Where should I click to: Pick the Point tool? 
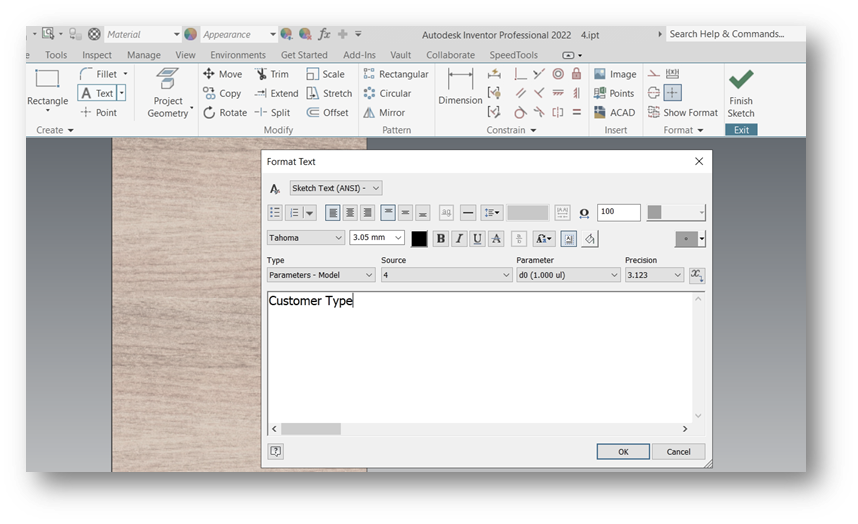coord(99,112)
